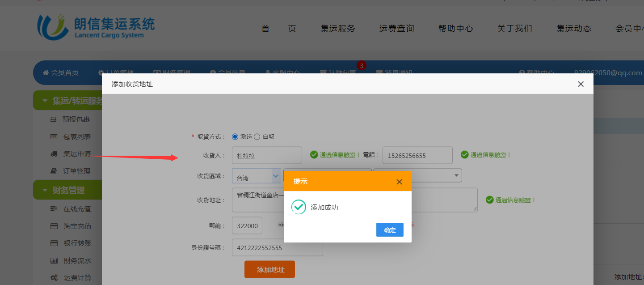The image size is (644, 285).
Task: Click the gears icon for 运费计算
Action: pos(54,278)
